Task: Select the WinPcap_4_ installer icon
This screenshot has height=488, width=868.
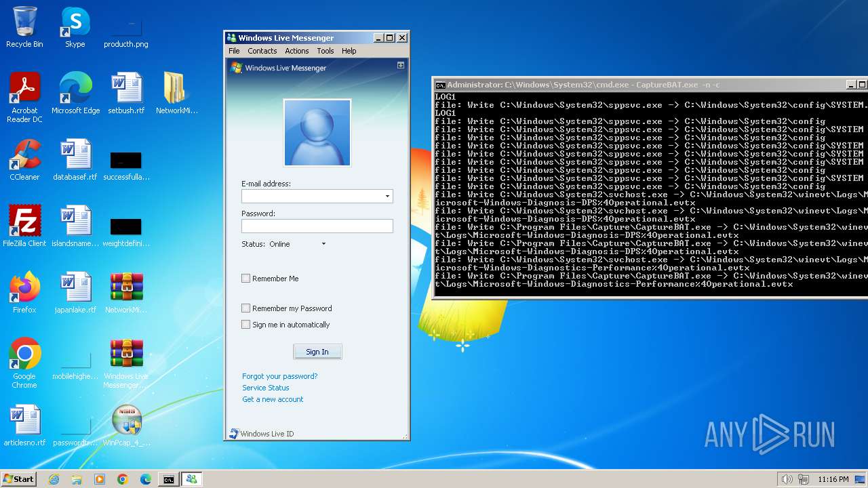Action: [x=126, y=426]
